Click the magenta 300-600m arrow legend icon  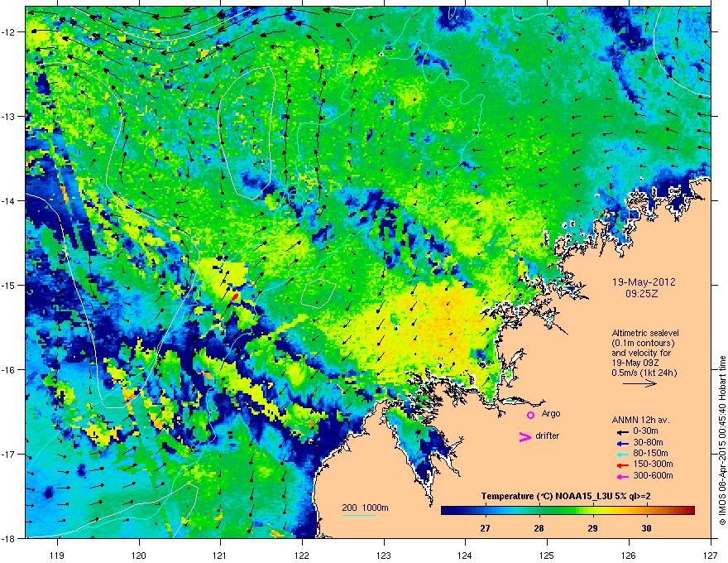622,476
